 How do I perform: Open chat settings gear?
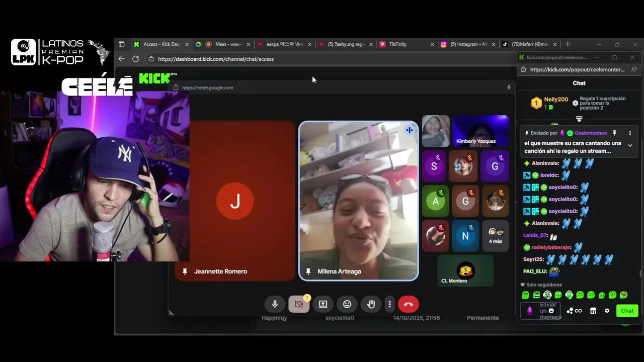coord(607,311)
